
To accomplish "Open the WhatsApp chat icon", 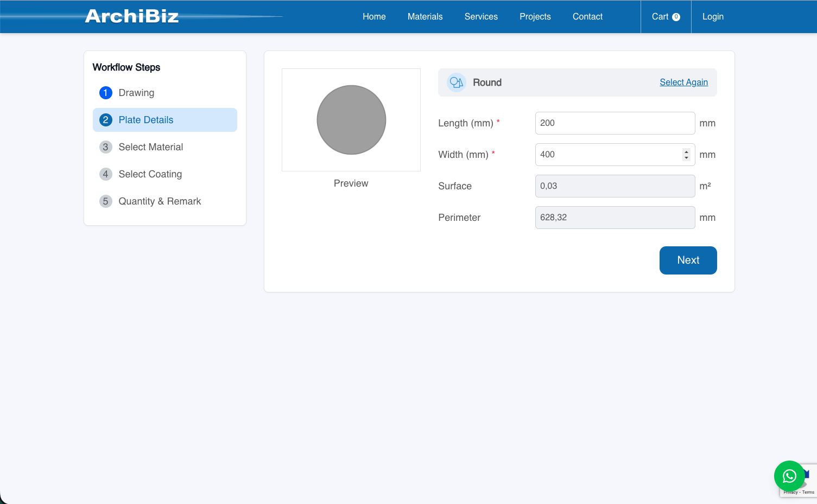I will [x=789, y=476].
